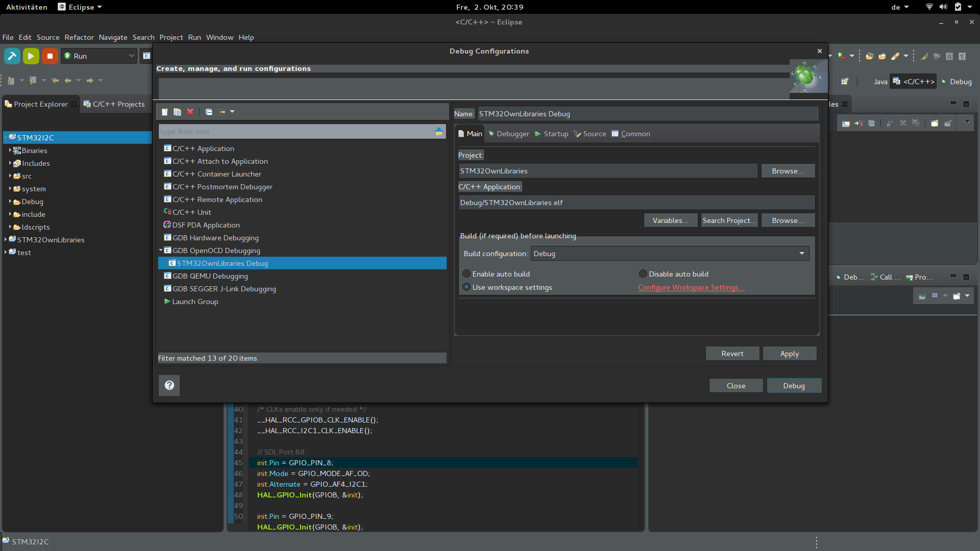Viewport: 980px width, 551px height.
Task: Click the red Stop button
Action: click(50, 56)
